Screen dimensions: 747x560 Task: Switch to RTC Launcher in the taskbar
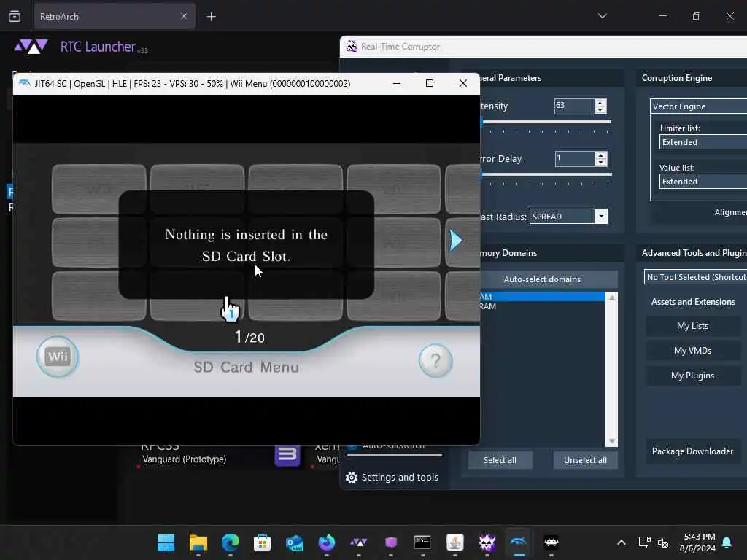(359, 542)
